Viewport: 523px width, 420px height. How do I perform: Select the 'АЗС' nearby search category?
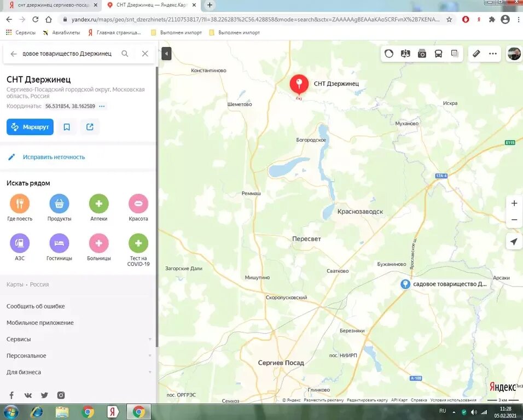[x=20, y=244]
